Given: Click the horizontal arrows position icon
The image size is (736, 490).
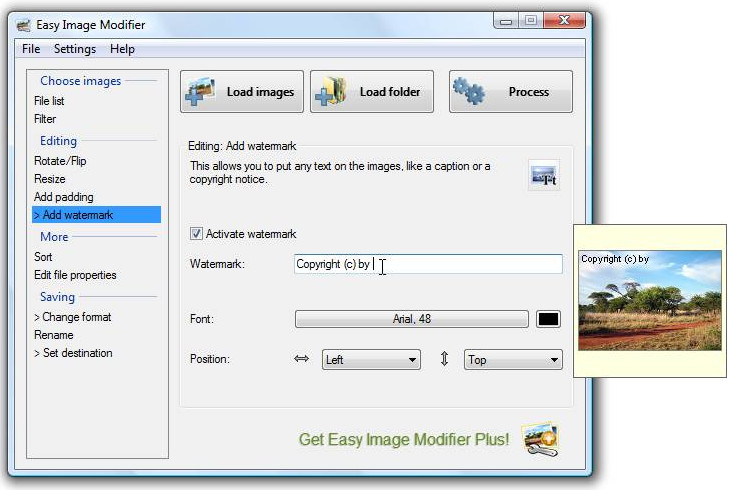Looking at the screenshot, I should (x=301, y=359).
